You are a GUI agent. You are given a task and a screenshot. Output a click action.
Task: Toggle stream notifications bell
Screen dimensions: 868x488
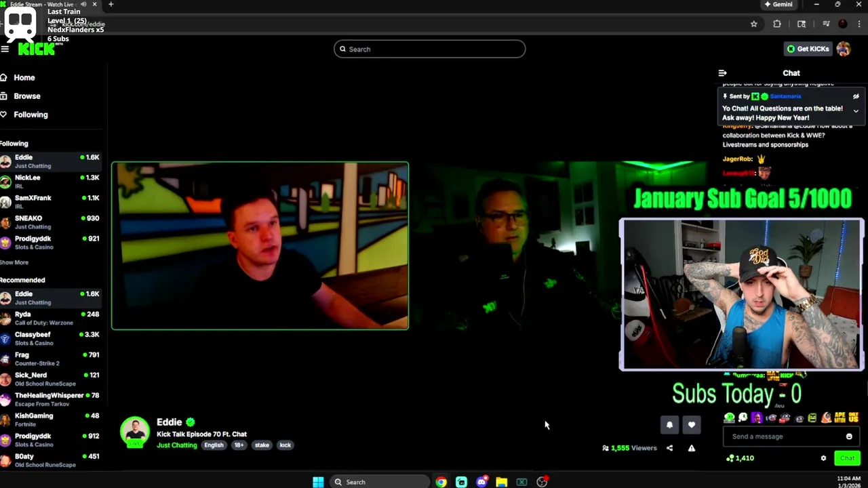point(669,425)
